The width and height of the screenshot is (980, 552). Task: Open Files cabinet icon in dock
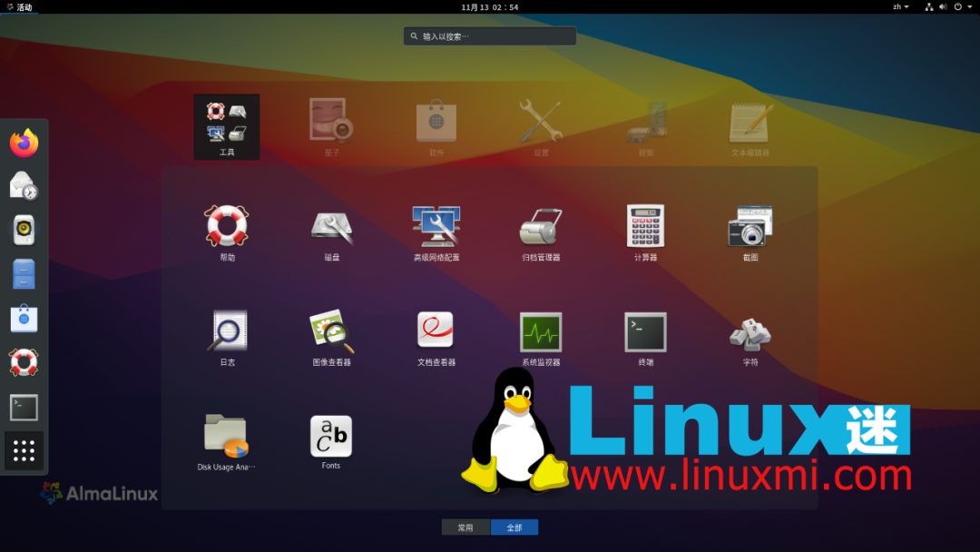pos(24,274)
